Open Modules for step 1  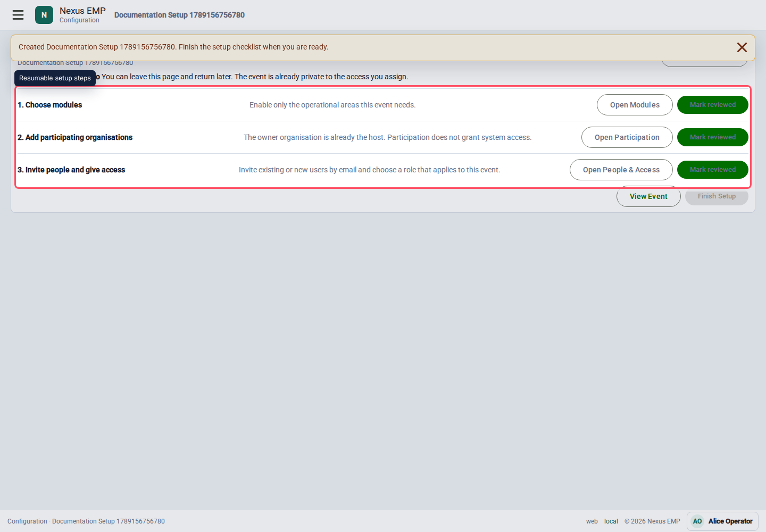point(635,105)
